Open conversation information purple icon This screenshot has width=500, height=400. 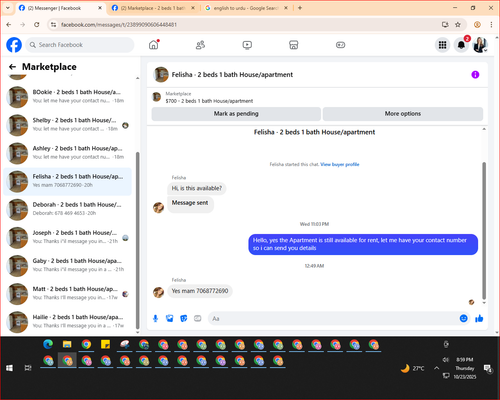(x=475, y=75)
